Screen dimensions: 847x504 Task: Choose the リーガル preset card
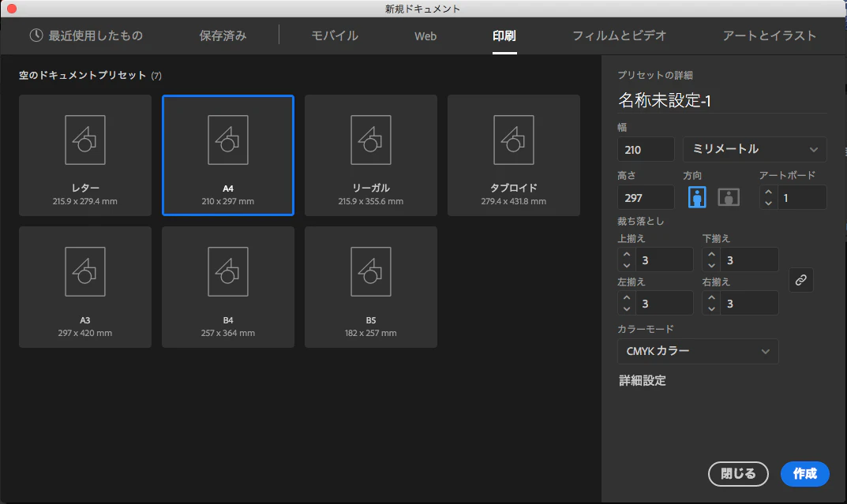coord(370,155)
